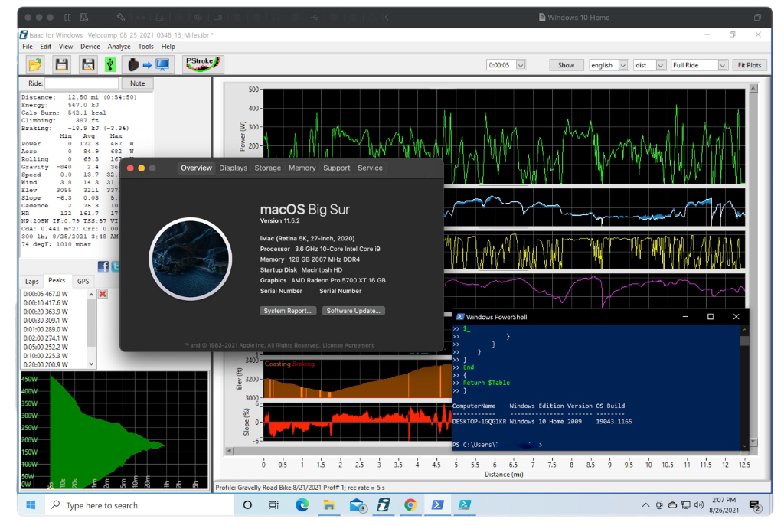
Task: Switch to the GPS tab
Action: (x=83, y=282)
